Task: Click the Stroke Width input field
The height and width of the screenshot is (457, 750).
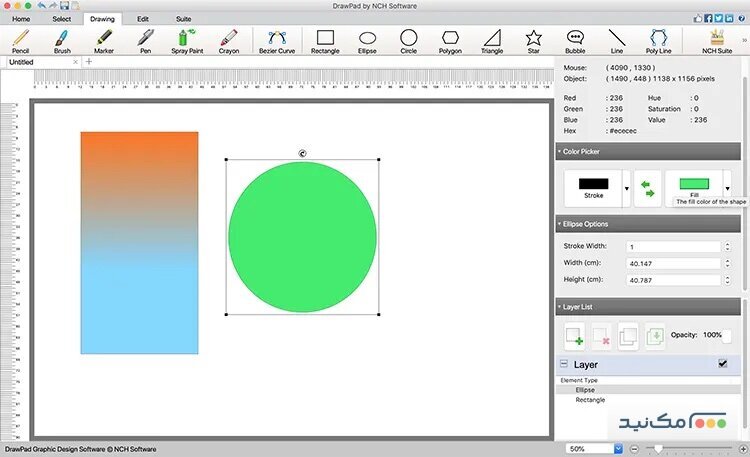Action: [673, 246]
